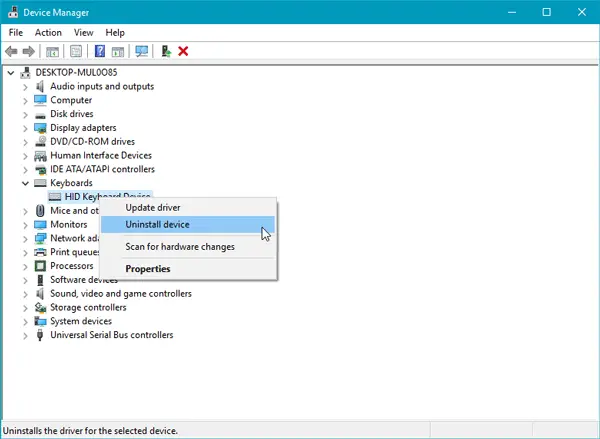Click the Display adapters icon
The image size is (600, 439).
pos(40,128)
